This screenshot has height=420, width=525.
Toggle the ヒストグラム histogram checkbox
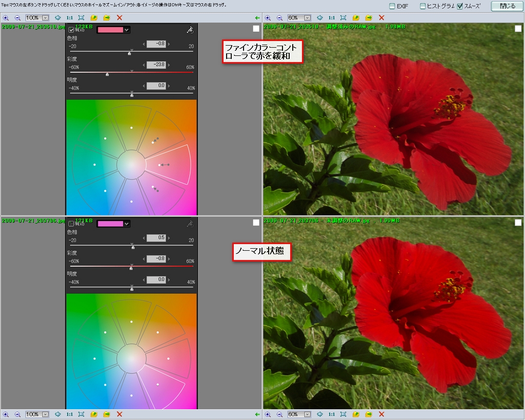pos(423,6)
